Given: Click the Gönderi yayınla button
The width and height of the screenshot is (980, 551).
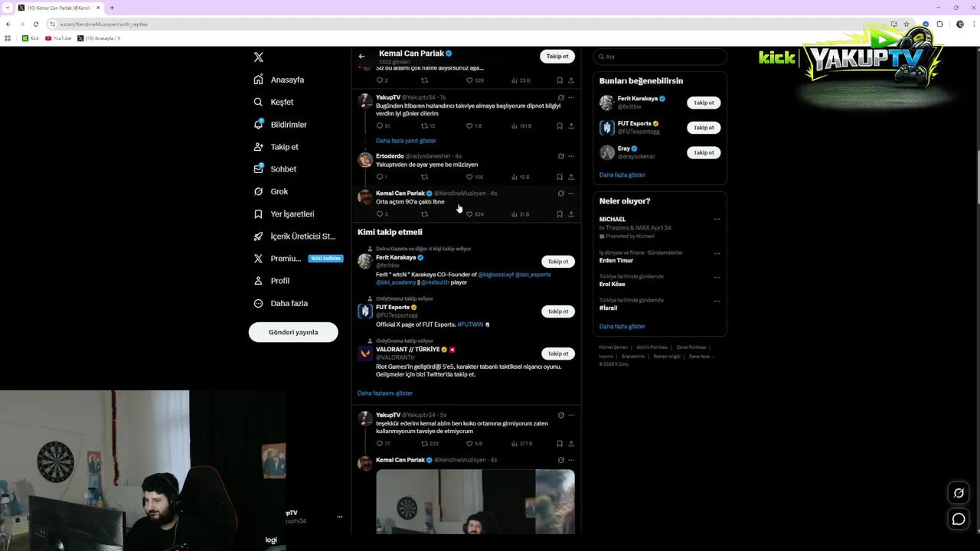Looking at the screenshot, I should [x=293, y=332].
